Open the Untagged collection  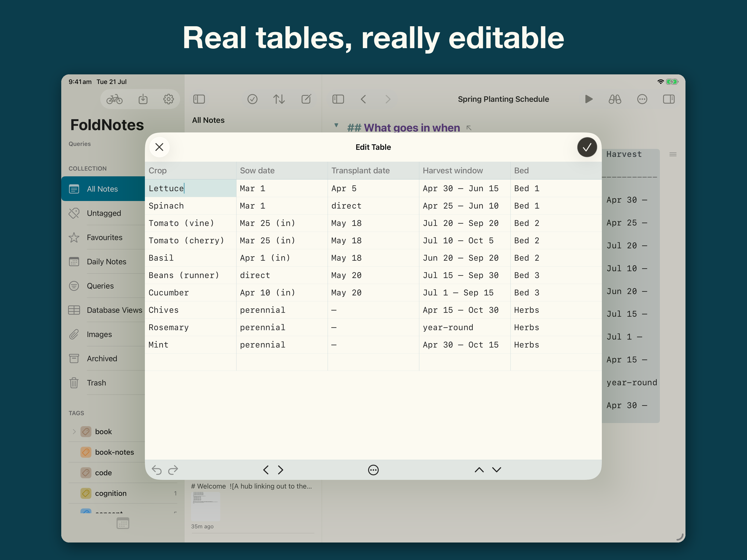pos(103,213)
